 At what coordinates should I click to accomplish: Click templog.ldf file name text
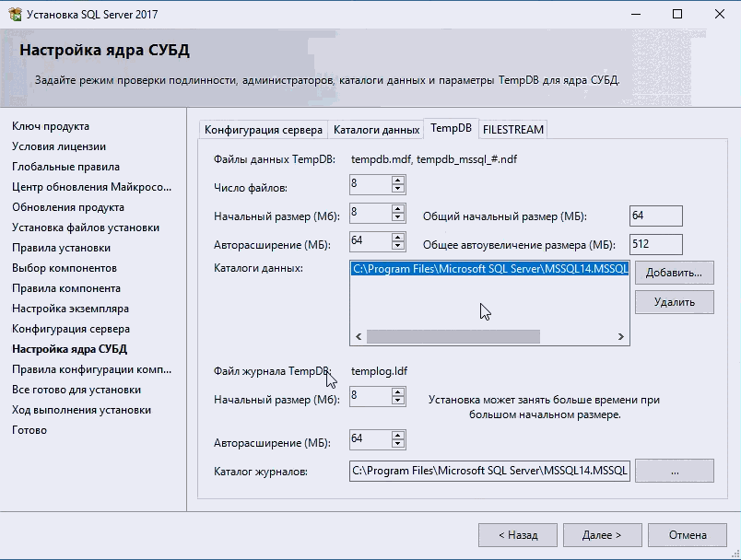click(x=379, y=371)
